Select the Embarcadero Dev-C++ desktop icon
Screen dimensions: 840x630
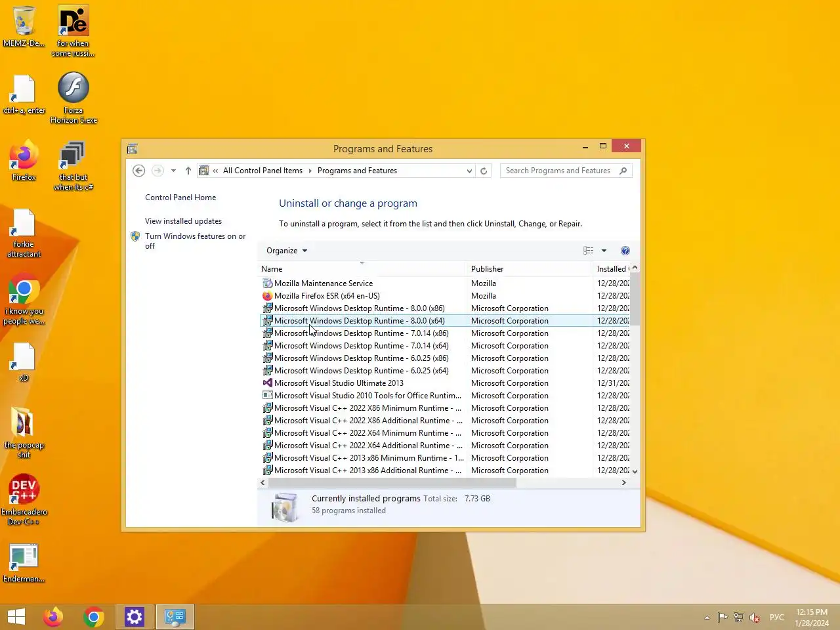click(x=24, y=499)
